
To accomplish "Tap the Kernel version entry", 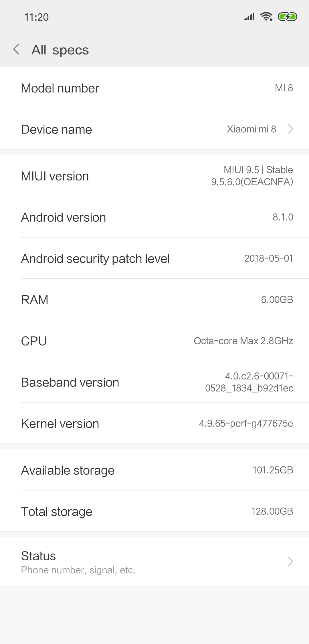I will pos(154,423).
